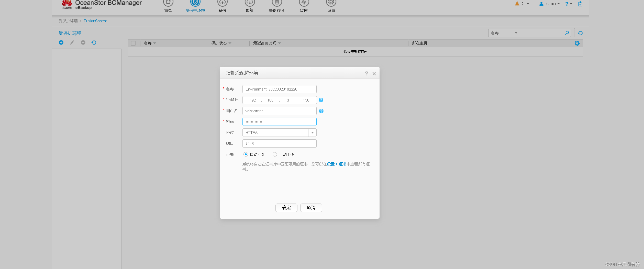Open the 备份 menu label

click(x=223, y=10)
